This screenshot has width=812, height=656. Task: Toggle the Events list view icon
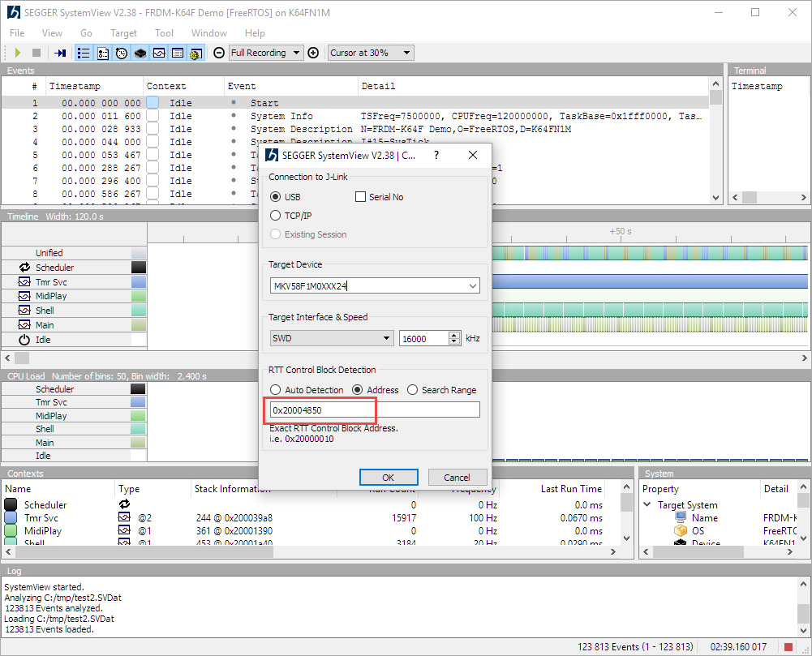84,53
